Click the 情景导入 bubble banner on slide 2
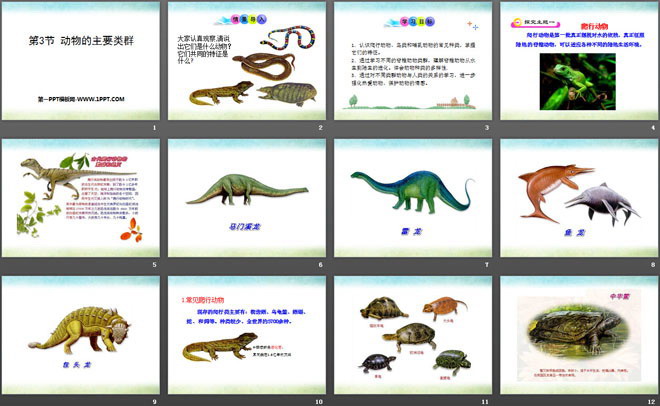Screen dimensions: 660x406 (241, 19)
